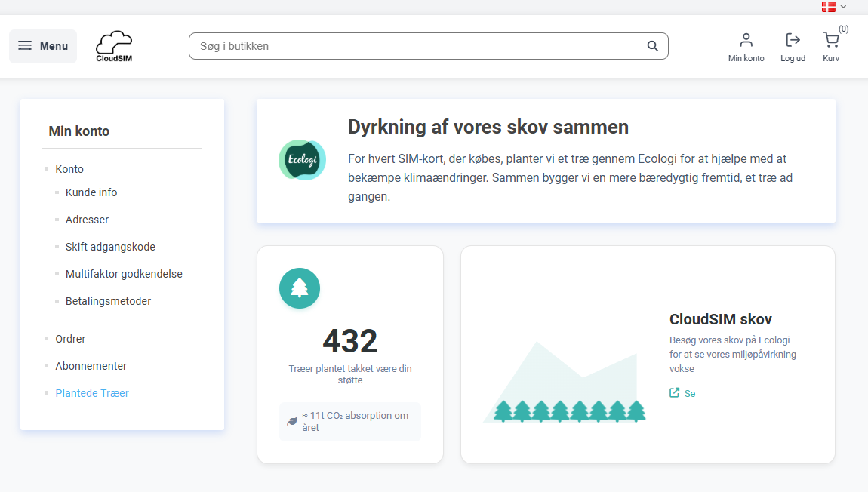Click the magnifying glass search icon
The image size is (868, 492).
[653, 46]
